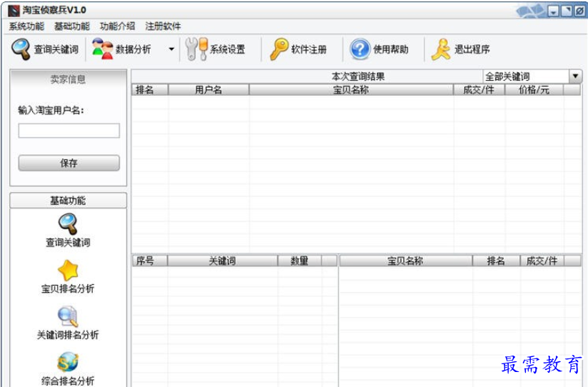Click the 序号 column header
The height and width of the screenshot is (387, 588).
150,261
